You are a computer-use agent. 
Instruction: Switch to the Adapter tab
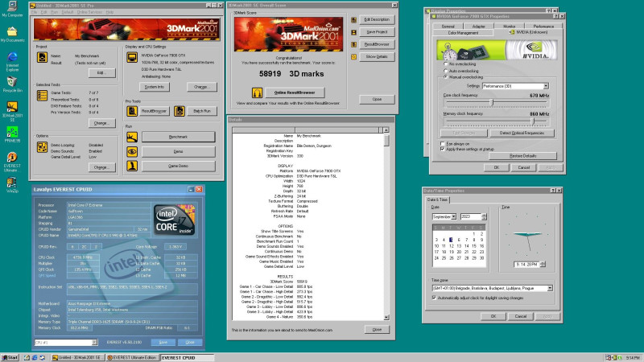[x=478, y=27]
